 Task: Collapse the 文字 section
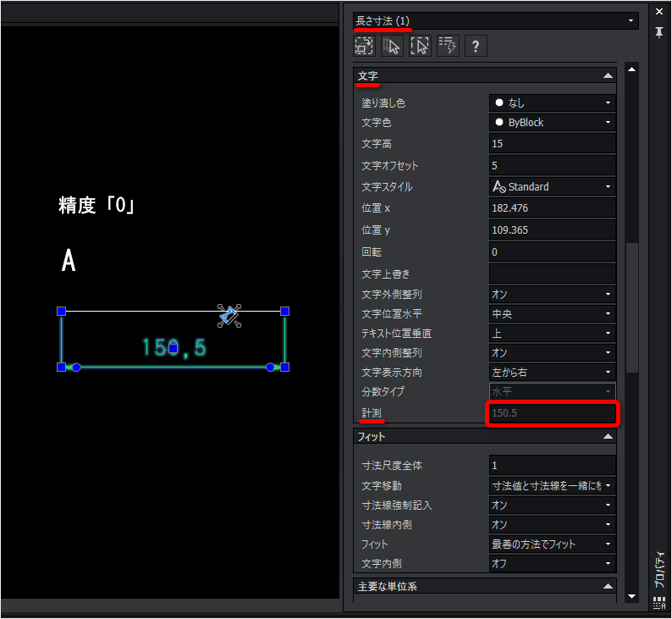(x=608, y=76)
